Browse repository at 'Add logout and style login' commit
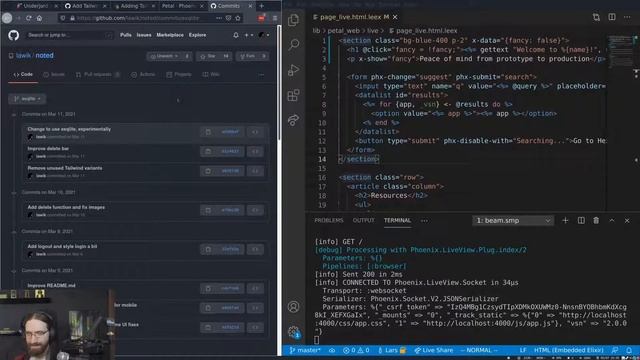640x360 pixels. (255, 249)
